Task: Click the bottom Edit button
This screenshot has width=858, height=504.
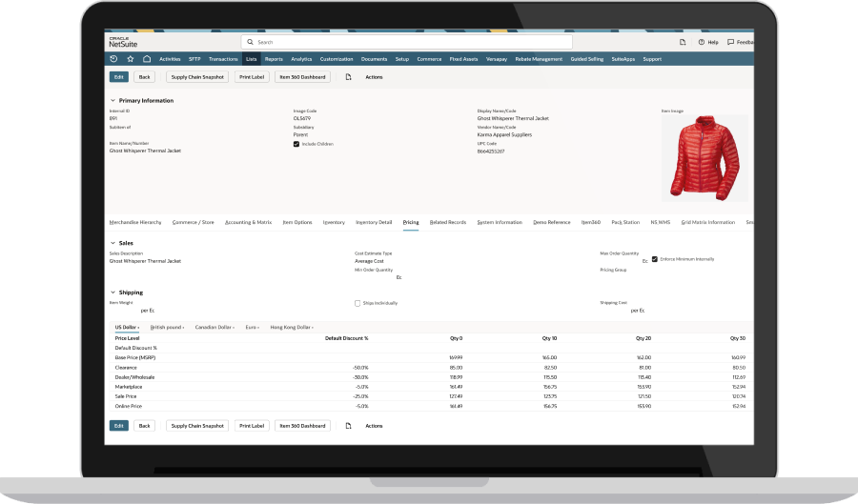Action: (119, 426)
